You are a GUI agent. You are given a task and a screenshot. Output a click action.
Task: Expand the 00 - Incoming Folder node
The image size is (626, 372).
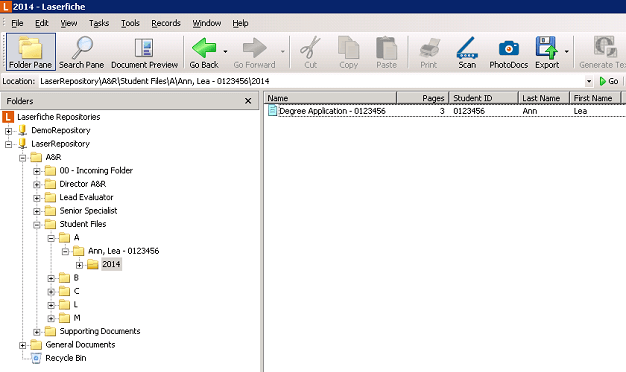coord(37,171)
